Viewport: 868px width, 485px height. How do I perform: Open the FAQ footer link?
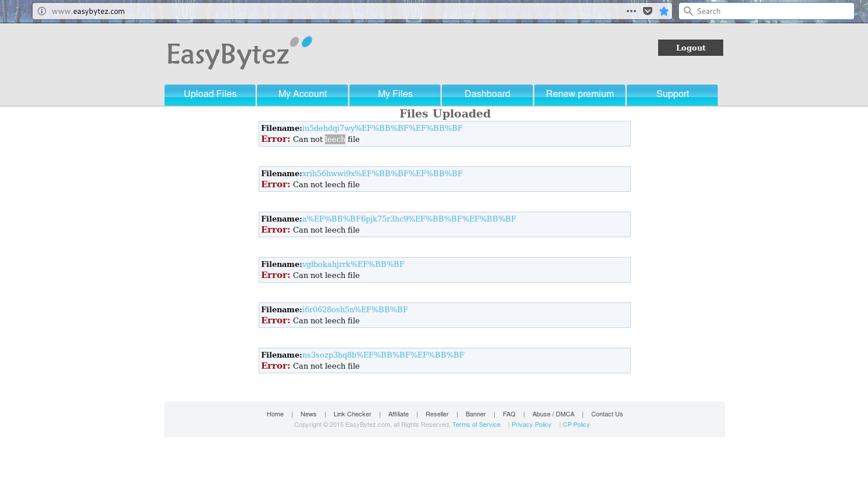pos(509,415)
